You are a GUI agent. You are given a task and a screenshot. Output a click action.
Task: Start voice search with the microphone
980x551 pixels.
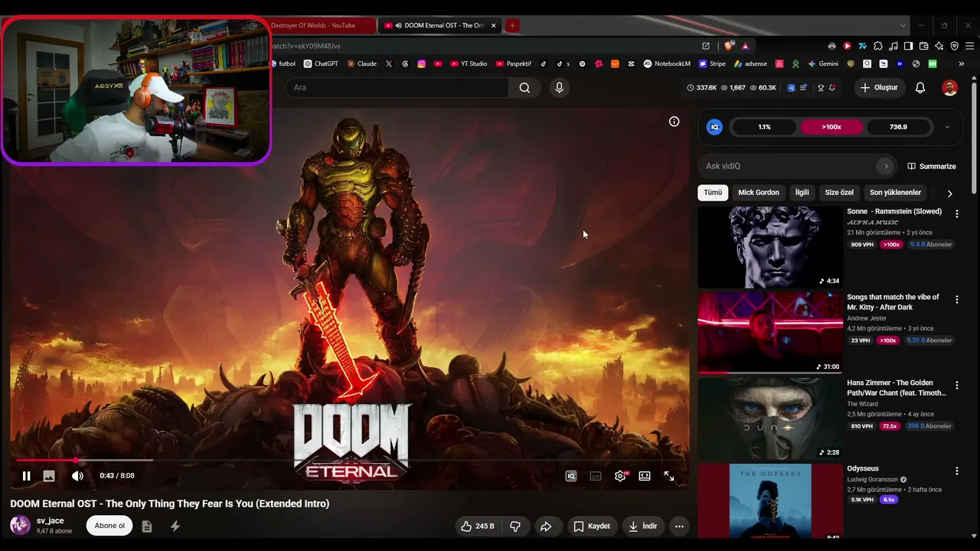tap(559, 88)
